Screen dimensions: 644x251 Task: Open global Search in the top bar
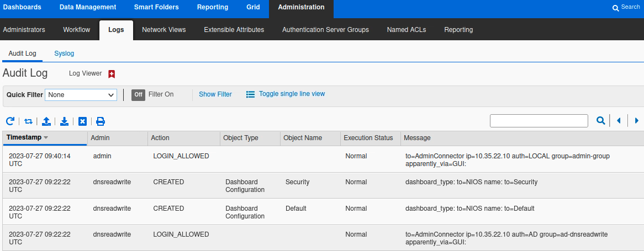[626, 7]
